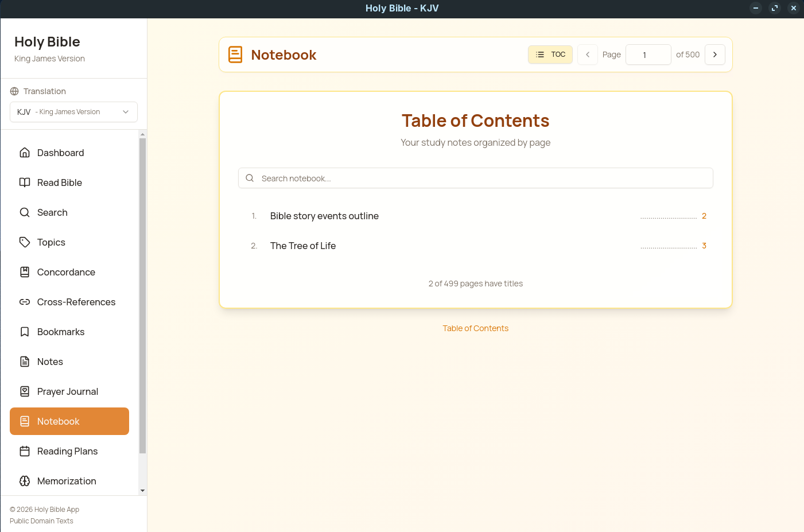The height and width of the screenshot is (532, 804).
Task: Click the Bookmarks ribbon icon
Action: 25,332
